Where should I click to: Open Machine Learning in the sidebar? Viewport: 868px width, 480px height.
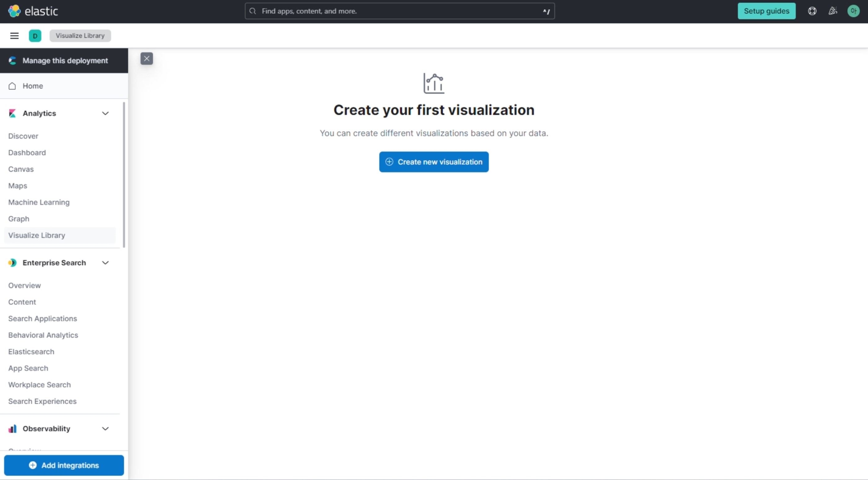click(39, 202)
